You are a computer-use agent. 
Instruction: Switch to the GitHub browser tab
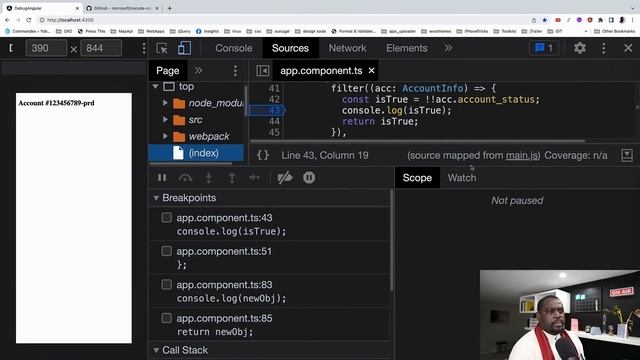(121, 8)
